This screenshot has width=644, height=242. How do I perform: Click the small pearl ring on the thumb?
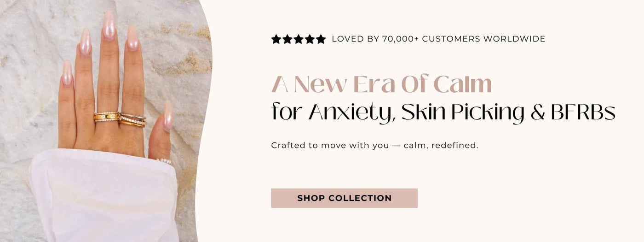point(164,161)
